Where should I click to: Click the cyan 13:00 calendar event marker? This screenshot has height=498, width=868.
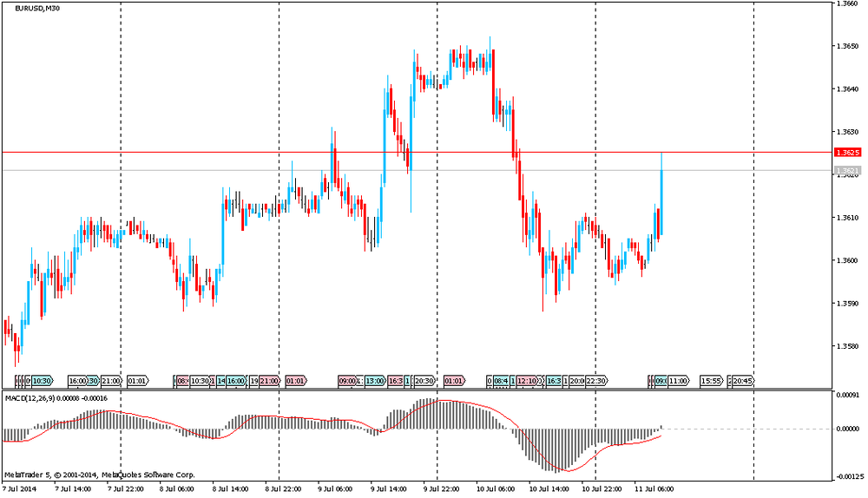point(375,381)
